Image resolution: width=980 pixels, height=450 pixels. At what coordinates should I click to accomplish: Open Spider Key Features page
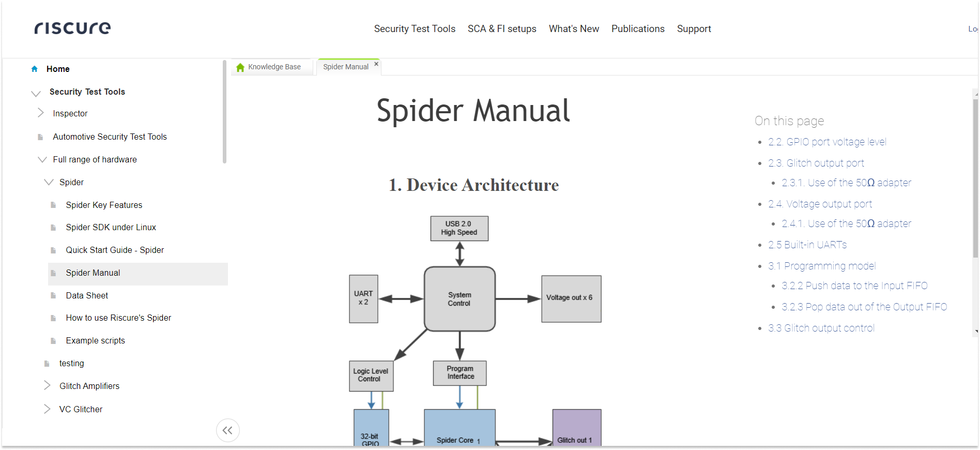tap(104, 205)
